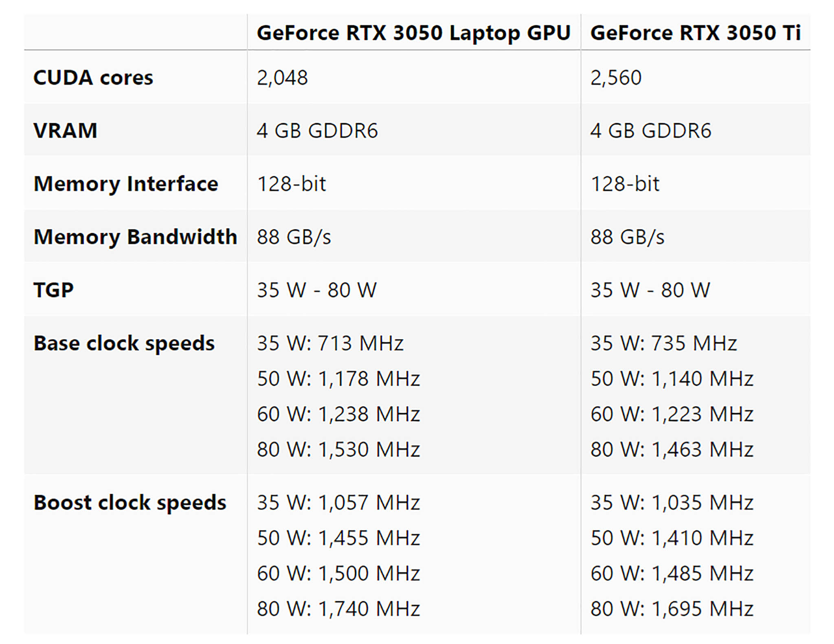Select the 50 W: 1,178 MHz entry
The width and height of the screenshot is (834, 644).
pos(338,378)
